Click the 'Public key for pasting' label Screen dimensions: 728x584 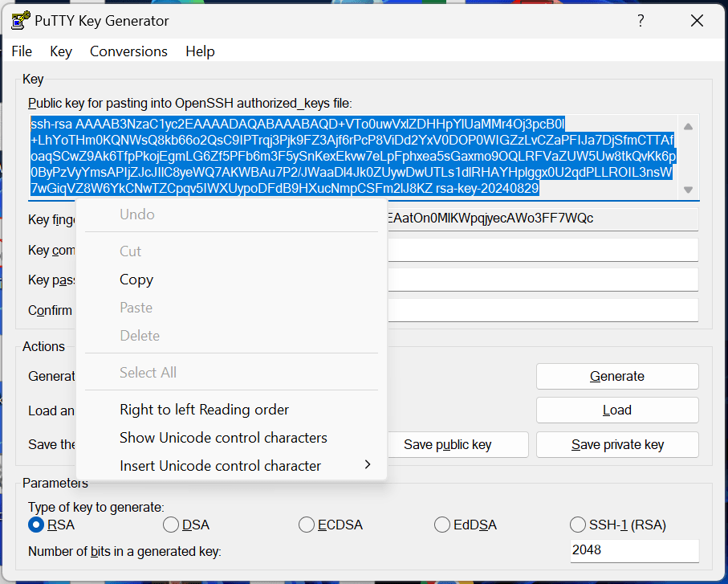(x=190, y=103)
